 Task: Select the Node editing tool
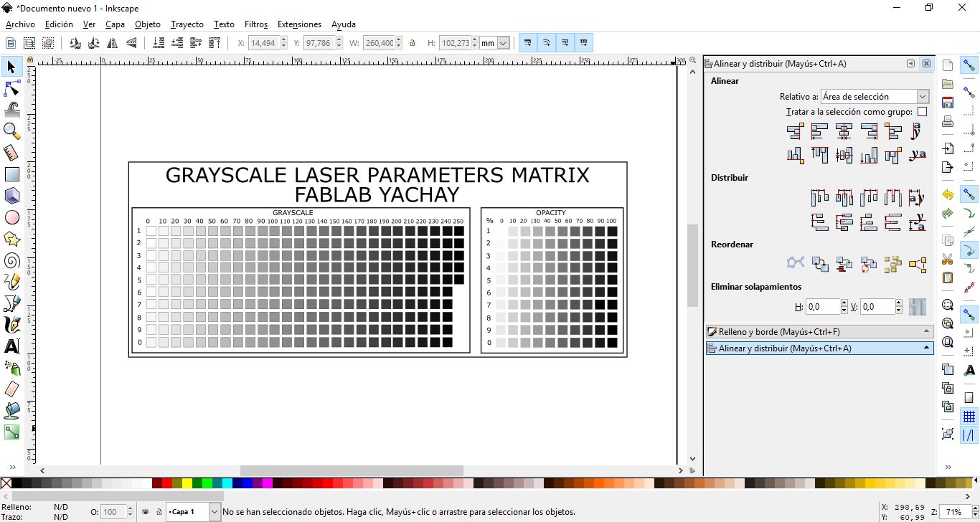[11, 88]
